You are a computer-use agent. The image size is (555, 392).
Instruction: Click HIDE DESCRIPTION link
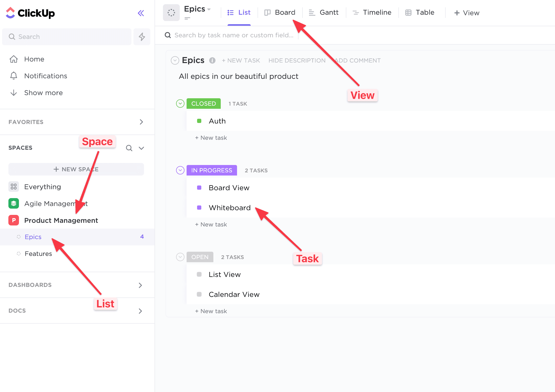click(x=297, y=60)
